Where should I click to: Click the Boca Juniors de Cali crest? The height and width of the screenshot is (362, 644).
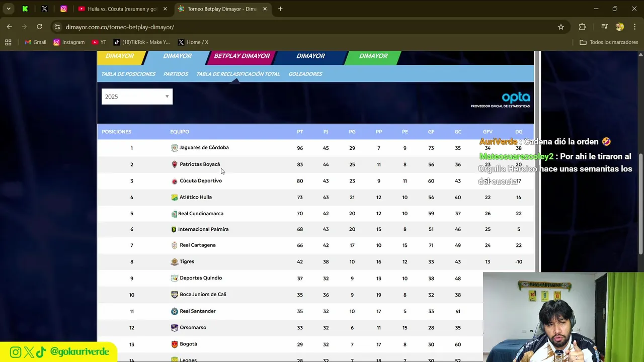coord(174,295)
